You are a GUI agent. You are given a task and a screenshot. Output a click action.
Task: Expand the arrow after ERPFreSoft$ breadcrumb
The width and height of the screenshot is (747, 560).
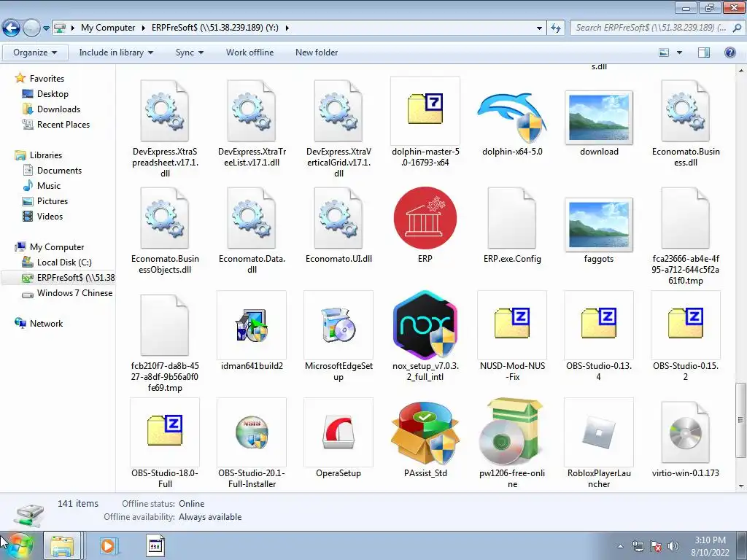point(287,28)
